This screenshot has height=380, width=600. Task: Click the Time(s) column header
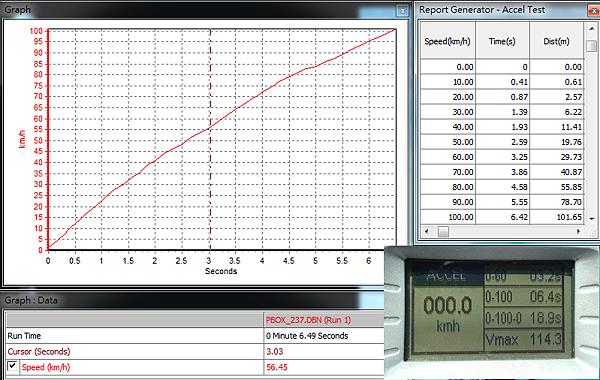pyautogui.click(x=502, y=41)
